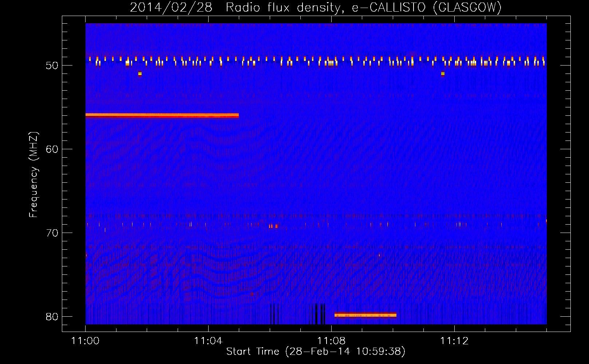589x364 pixels.
Task: Click the '11:04' time tick label
Action: [x=208, y=341]
